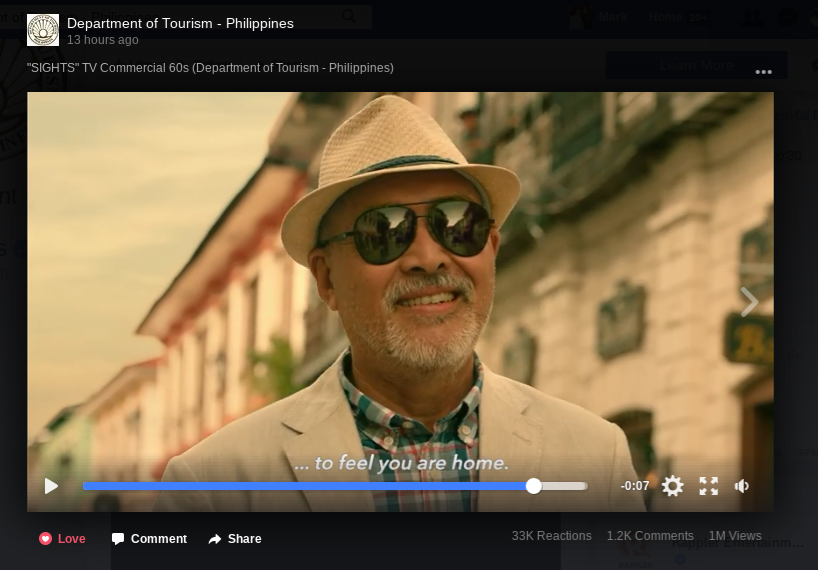This screenshot has height=570, width=818.
Task: Click the 13 hours ago timestamp
Action: tap(103, 40)
